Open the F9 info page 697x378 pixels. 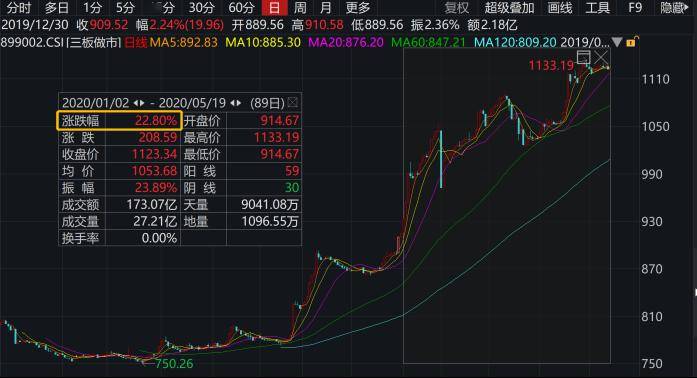coord(635,8)
